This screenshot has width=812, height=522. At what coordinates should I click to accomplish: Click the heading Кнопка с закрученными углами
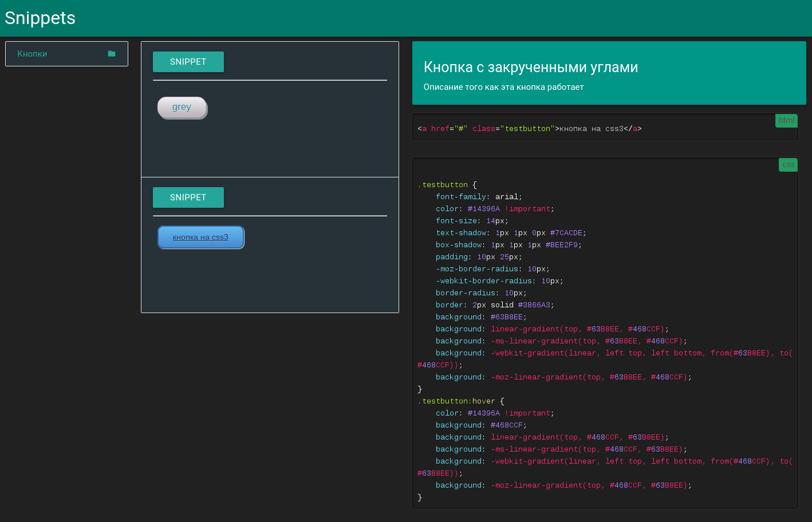[531, 67]
